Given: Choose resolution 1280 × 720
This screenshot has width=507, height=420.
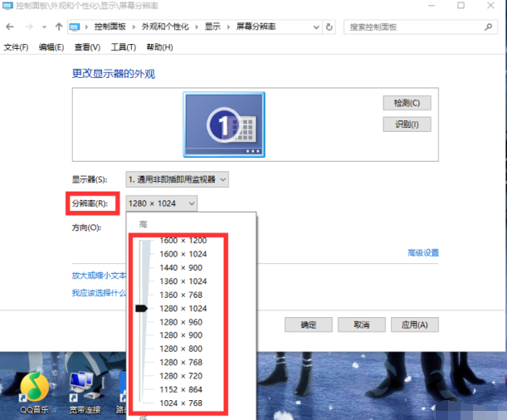Looking at the screenshot, I should click(x=181, y=376).
